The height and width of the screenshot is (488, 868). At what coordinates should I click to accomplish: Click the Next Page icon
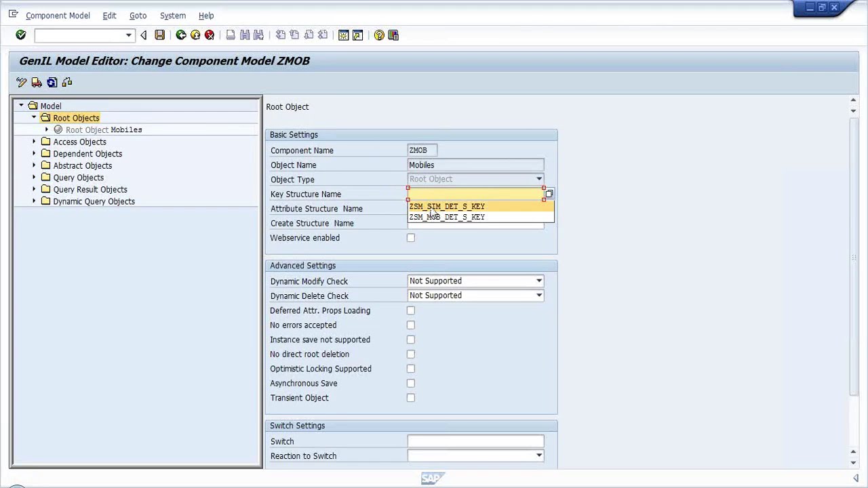click(309, 35)
